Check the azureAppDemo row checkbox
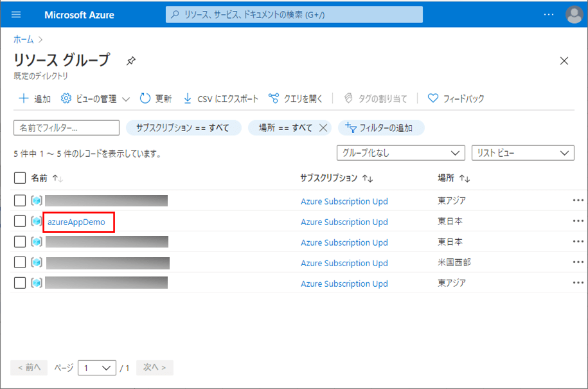 (x=20, y=221)
